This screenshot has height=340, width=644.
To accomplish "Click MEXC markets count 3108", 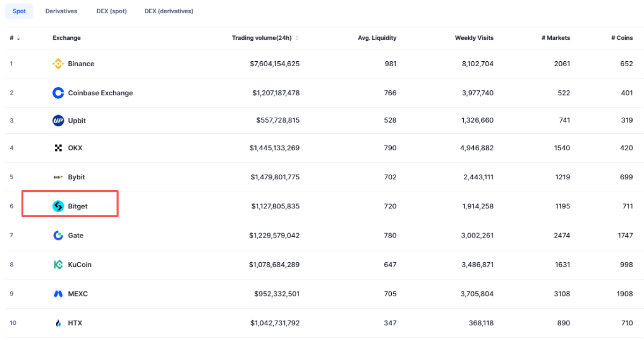I will [x=562, y=294].
